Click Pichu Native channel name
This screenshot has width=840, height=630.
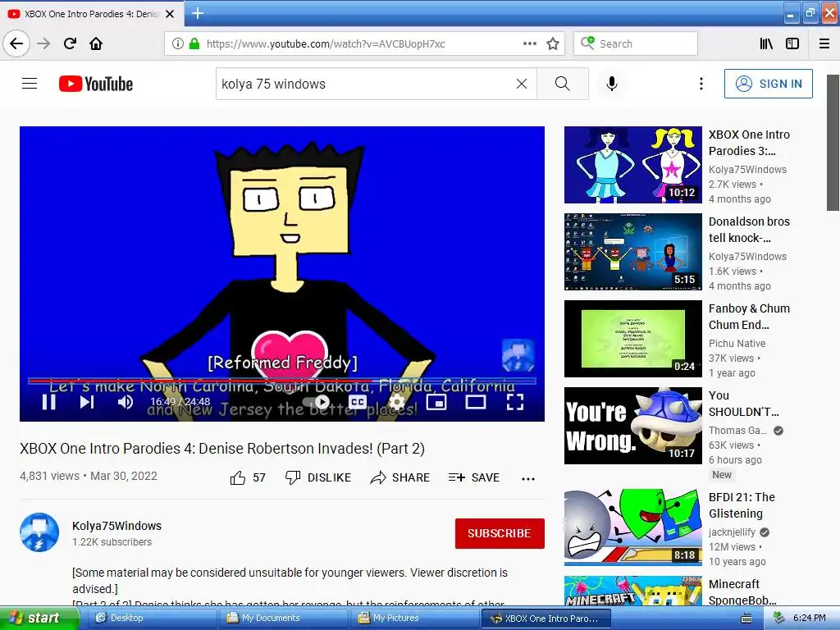coord(737,344)
